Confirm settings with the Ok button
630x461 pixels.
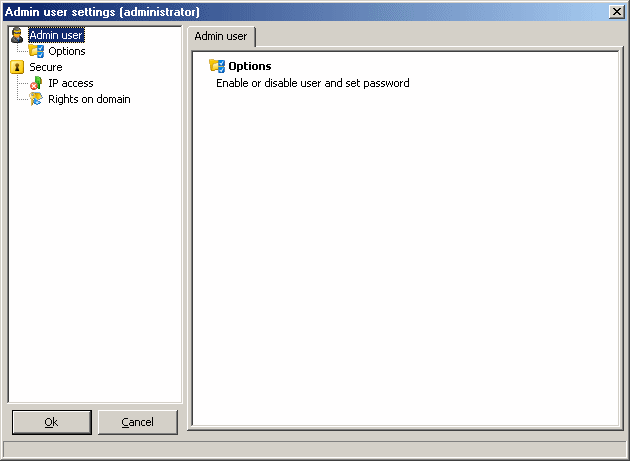[52, 422]
